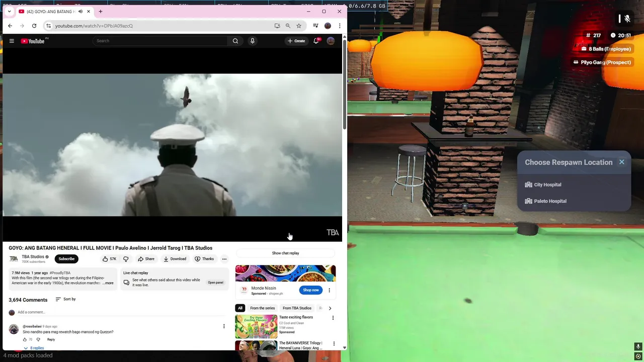
Task: Toggle the muted microphone icon in game
Action: point(627,19)
